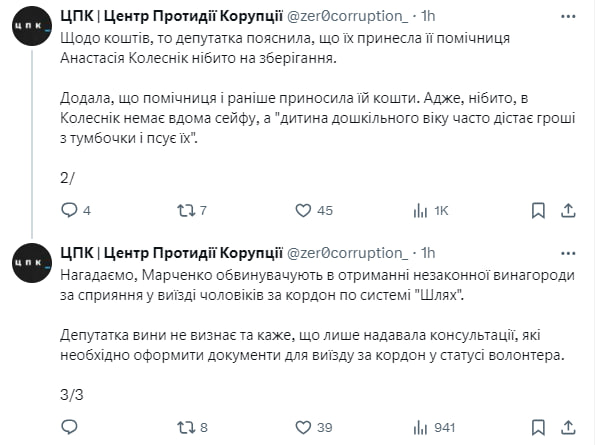
Task: Open the 1h timestamp of second tweet
Action: [426, 252]
